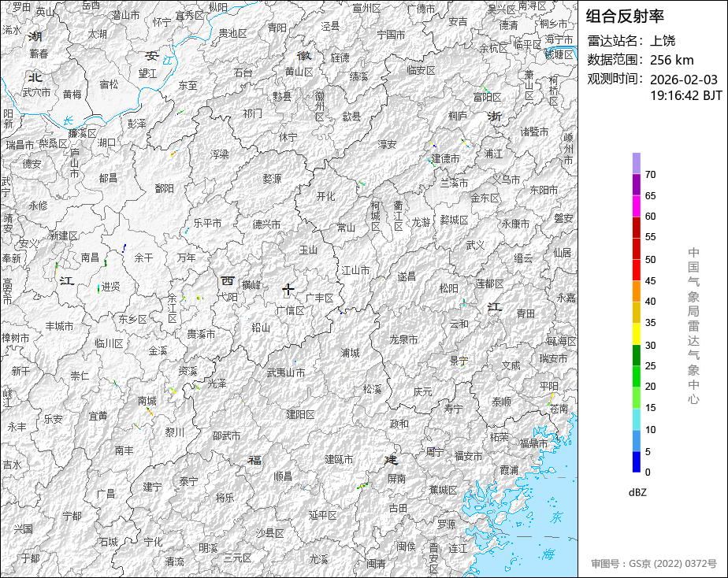Viewport: 728px width, 578px height.
Task: Click the 组合反射率 title text
Action: click(625, 17)
